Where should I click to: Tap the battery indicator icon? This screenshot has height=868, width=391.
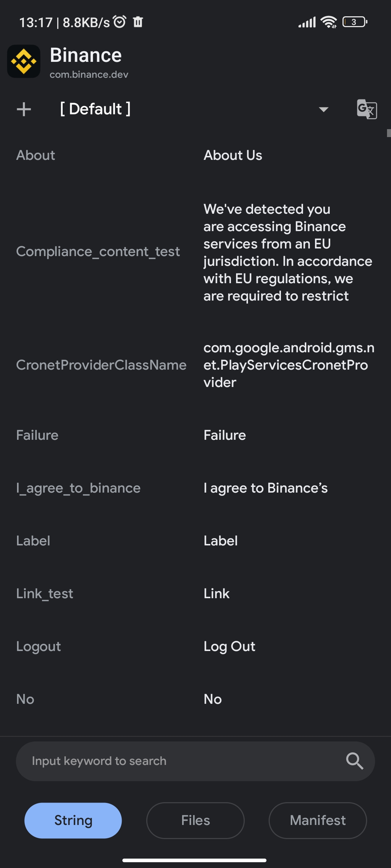pyautogui.click(x=355, y=22)
